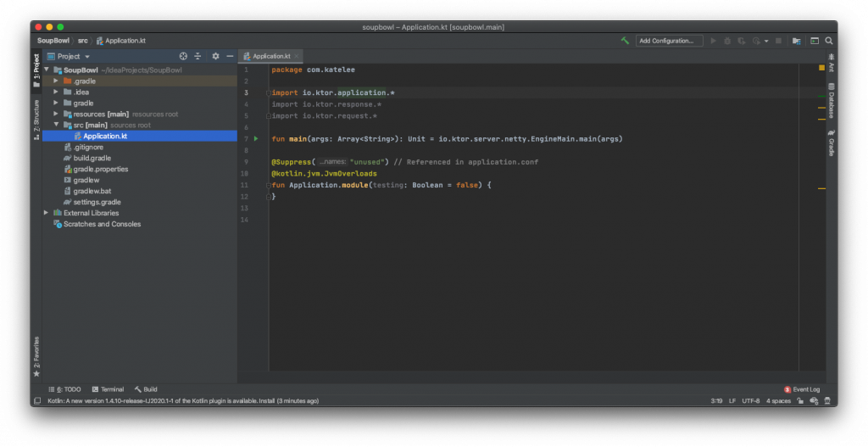Open Gradle tool window tab
Screen dimensions: 868x447
click(x=832, y=142)
